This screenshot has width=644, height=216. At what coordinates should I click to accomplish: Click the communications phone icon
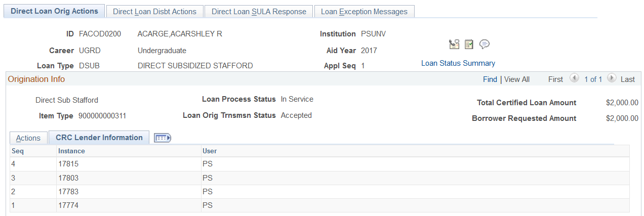coord(454,45)
